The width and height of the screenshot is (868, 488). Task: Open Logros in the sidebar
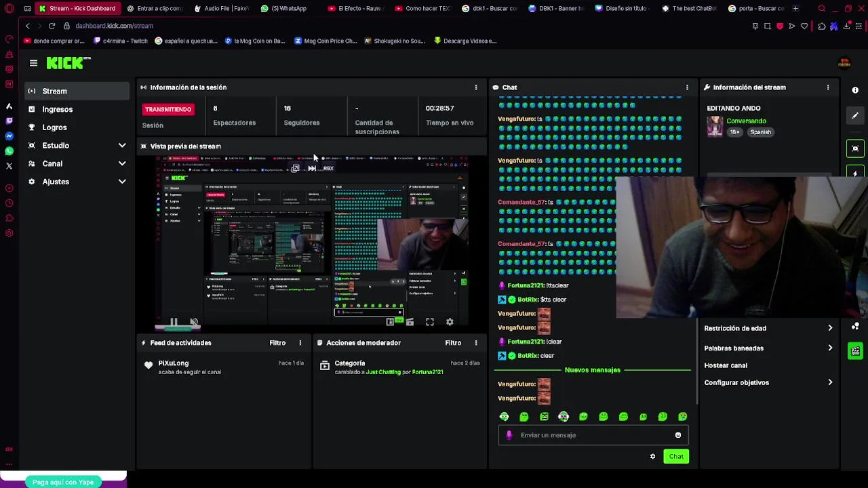[77, 127]
